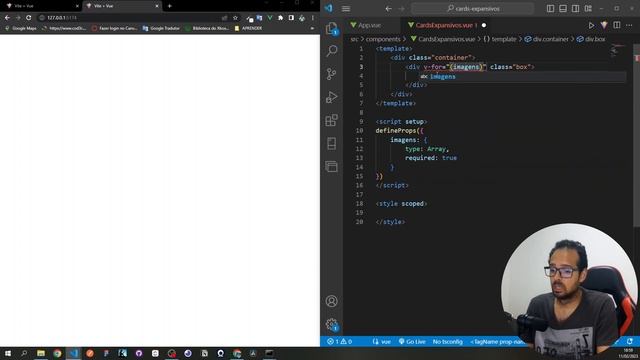Click the Vue diamond icon in editor actions

pyautogui.click(x=604, y=25)
